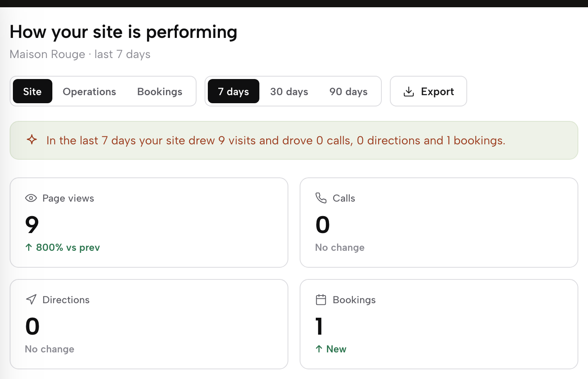Click the calendar icon beside Bookings
This screenshot has height=379, width=588.
click(x=321, y=300)
